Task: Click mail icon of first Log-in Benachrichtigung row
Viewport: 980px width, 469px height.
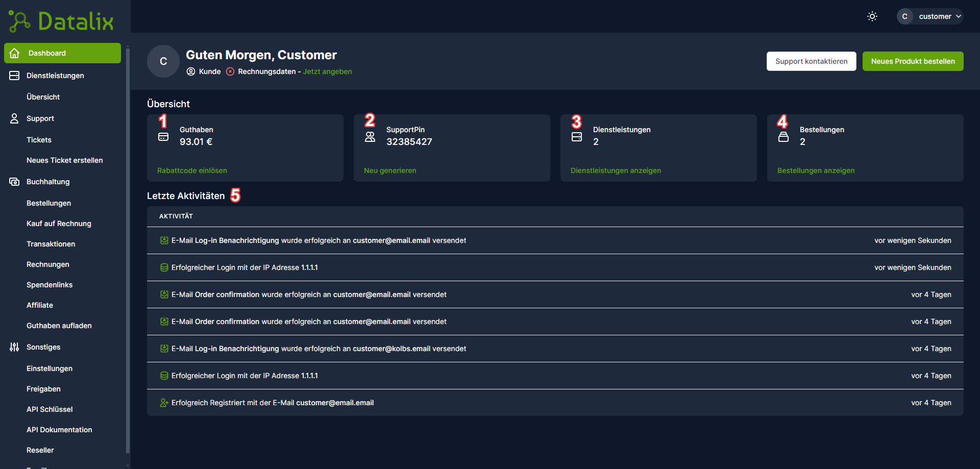Action: tap(164, 240)
